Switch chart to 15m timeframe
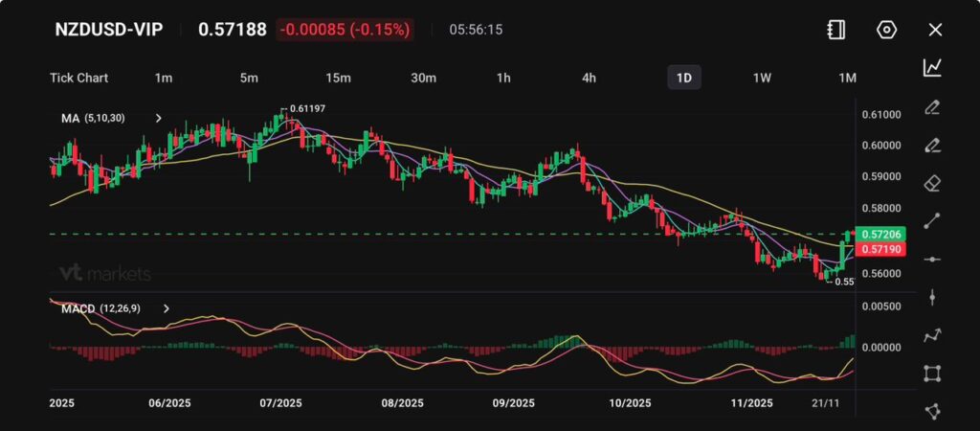The height and width of the screenshot is (431, 980). pyautogui.click(x=338, y=78)
